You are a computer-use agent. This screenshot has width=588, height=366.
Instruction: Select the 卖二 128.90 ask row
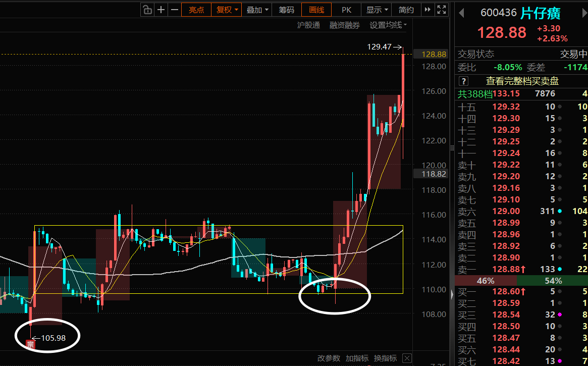[521, 257]
